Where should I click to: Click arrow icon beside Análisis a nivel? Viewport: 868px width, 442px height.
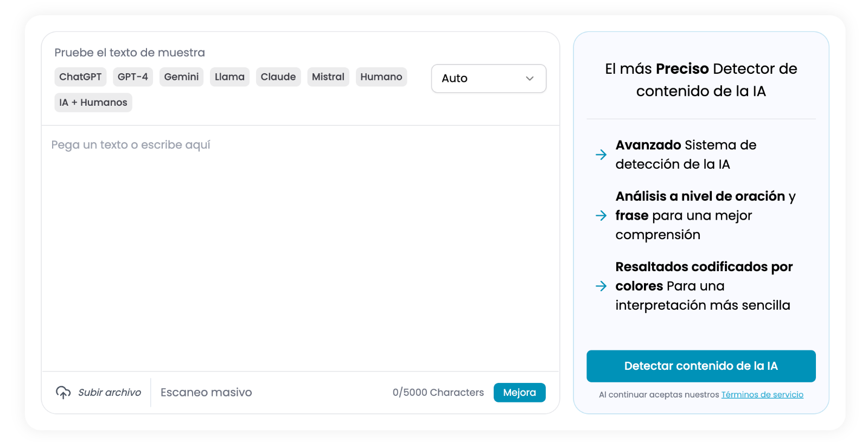coord(601,215)
